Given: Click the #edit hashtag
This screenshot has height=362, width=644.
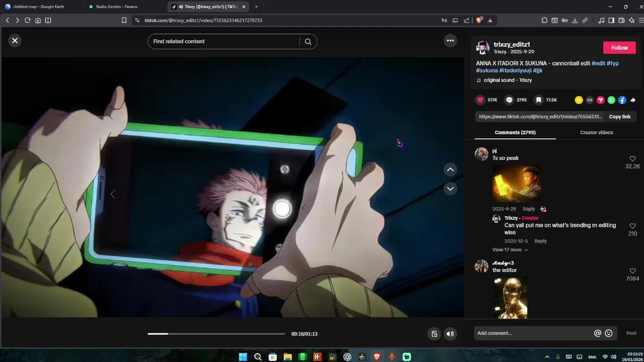Looking at the screenshot, I should 598,63.
